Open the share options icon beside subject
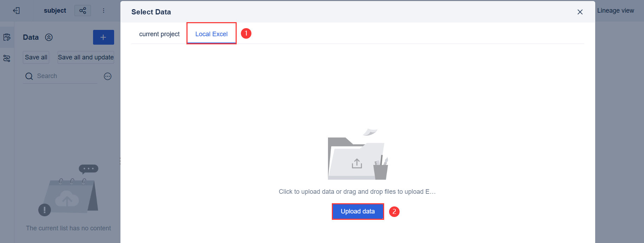Viewport: 644px width, 243px height. point(82,11)
